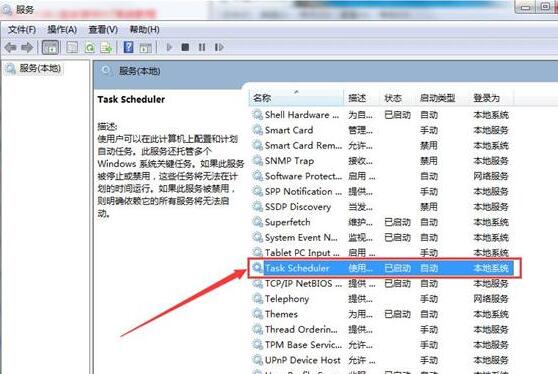Sort by the 登录为 column header
This screenshot has width=558, height=374.
click(x=491, y=98)
